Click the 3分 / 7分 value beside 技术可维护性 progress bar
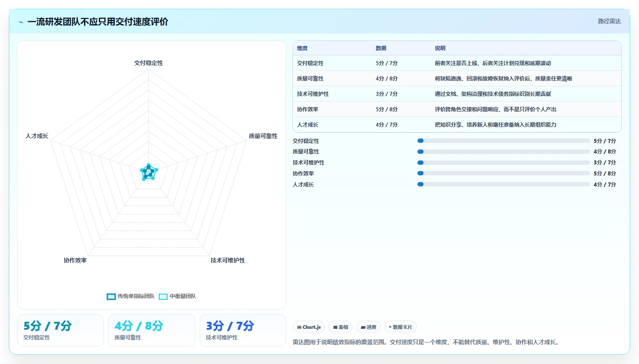The image size is (639, 364). (x=605, y=163)
